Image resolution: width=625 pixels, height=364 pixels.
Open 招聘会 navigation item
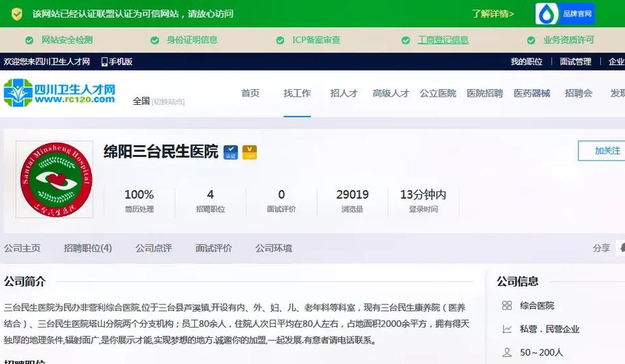[578, 93]
